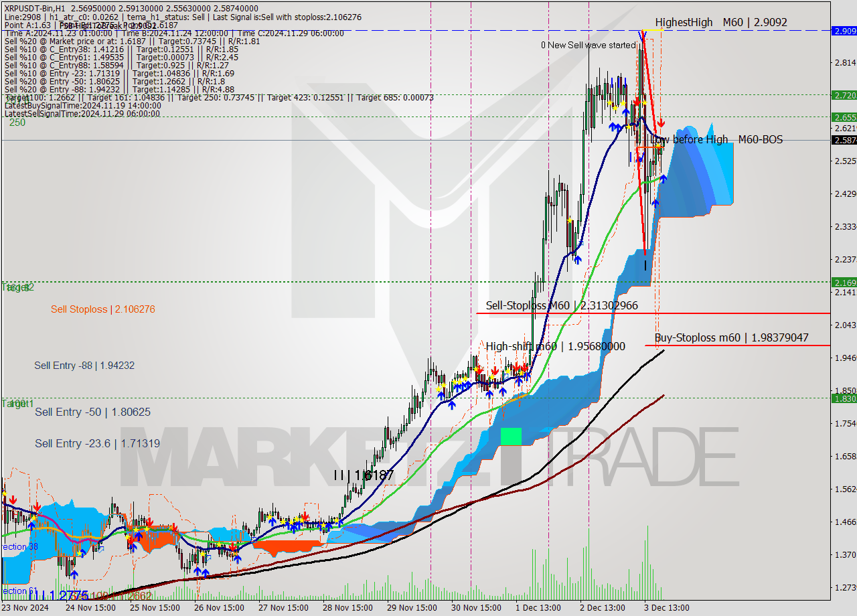
Task: Click the 'Sell %20 @ Entry -88: 1.94232' line
Action: point(119,90)
